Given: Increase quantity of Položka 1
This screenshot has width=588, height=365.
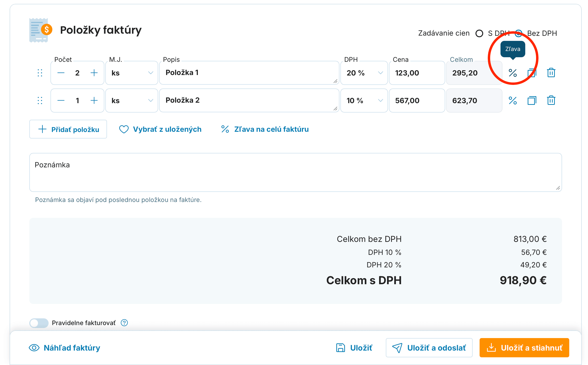Looking at the screenshot, I should pos(94,73).
